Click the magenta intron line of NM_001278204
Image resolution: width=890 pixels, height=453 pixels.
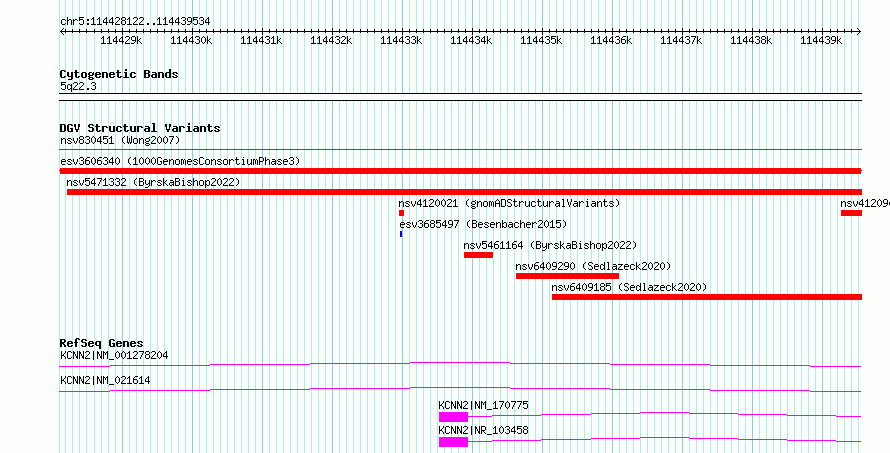(461, 364)
